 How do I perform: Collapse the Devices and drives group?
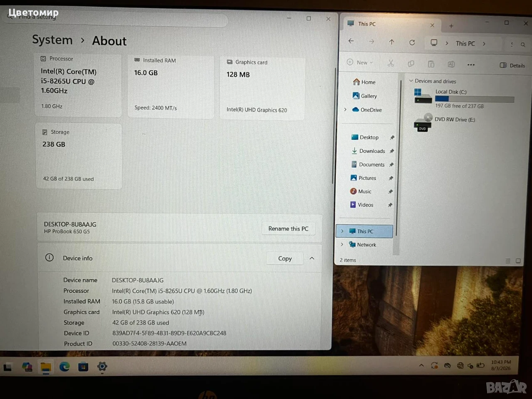coord(411,81)
